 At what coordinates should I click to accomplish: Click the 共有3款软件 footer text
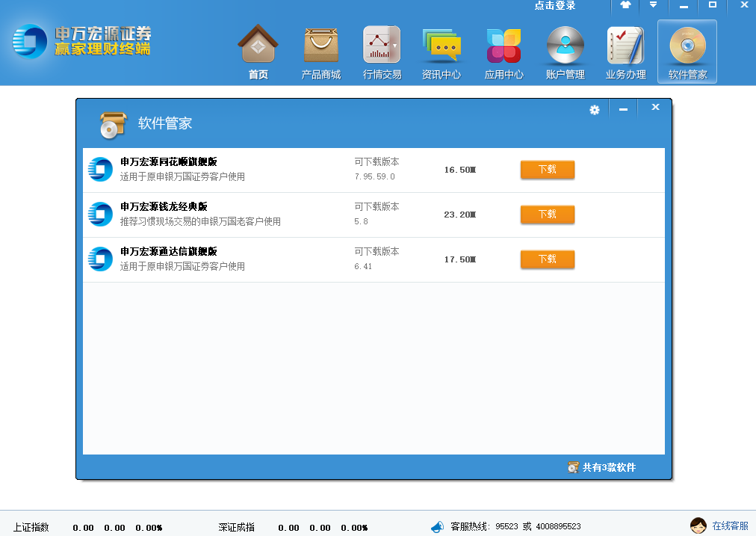coord(609,467)
